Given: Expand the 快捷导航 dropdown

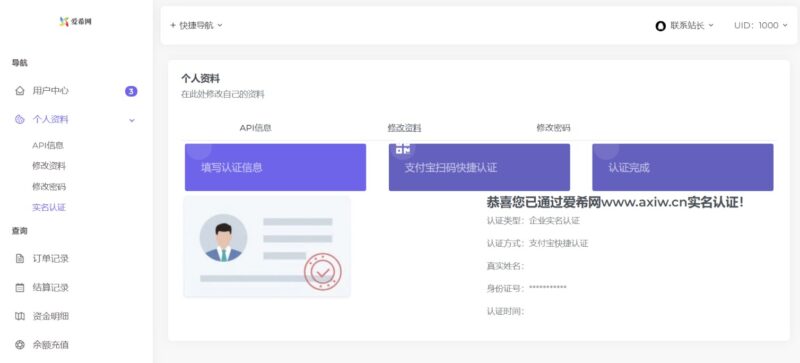Looking at the screenshot, I should click(196, 25).
